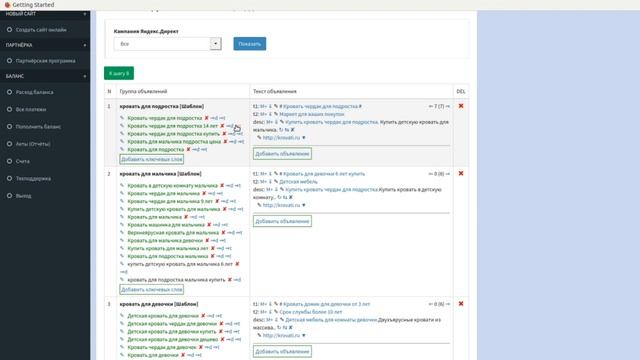Delete the description in group 1 ad with black X

coord(293,130)
